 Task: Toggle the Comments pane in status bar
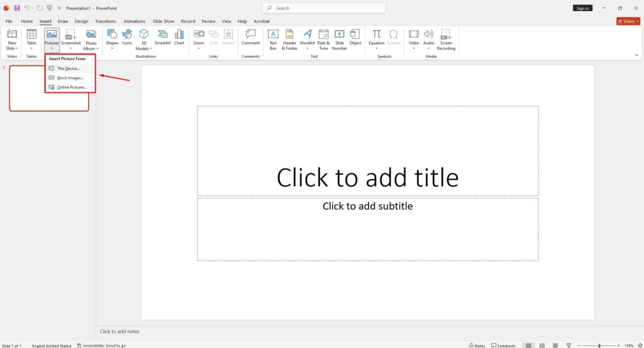coord(503,345)
